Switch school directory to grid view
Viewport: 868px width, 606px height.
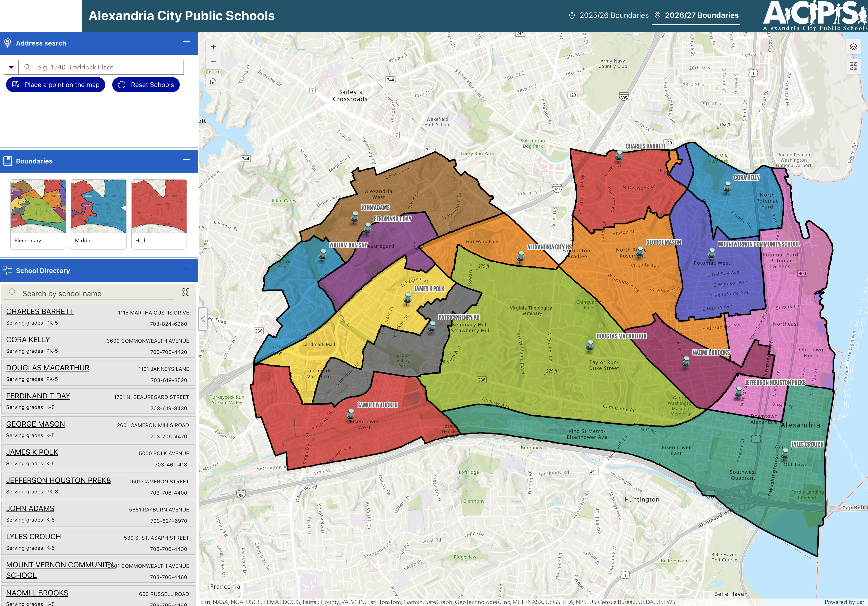(186, 292)
